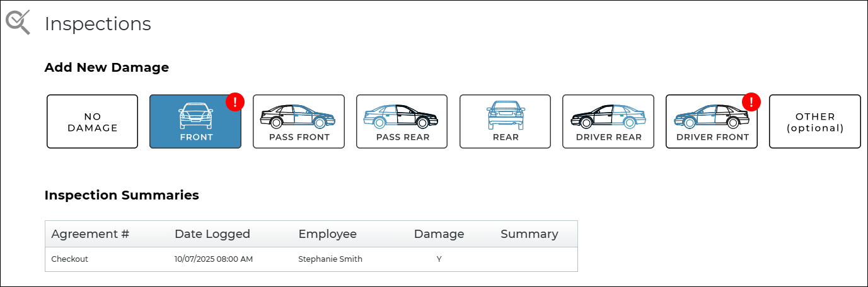The image size is (868, 287).
Task: Sort by the Employee column header
Action: pos(328,234)
